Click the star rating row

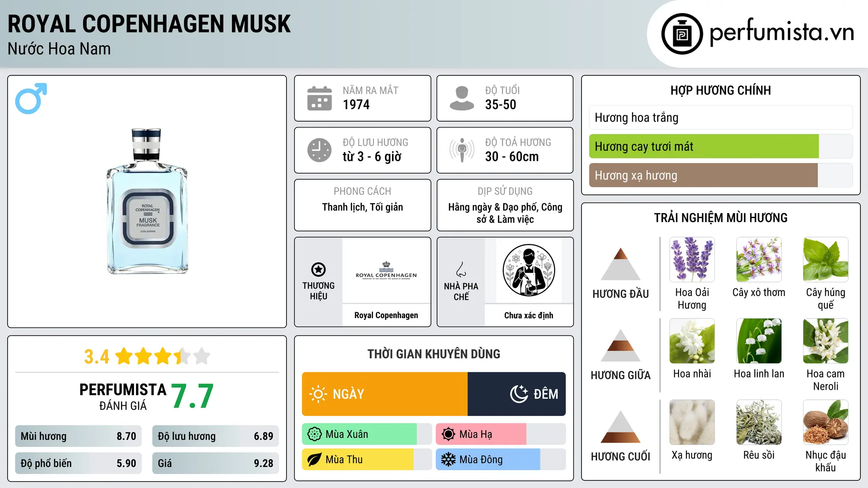[x=163, y=356]
